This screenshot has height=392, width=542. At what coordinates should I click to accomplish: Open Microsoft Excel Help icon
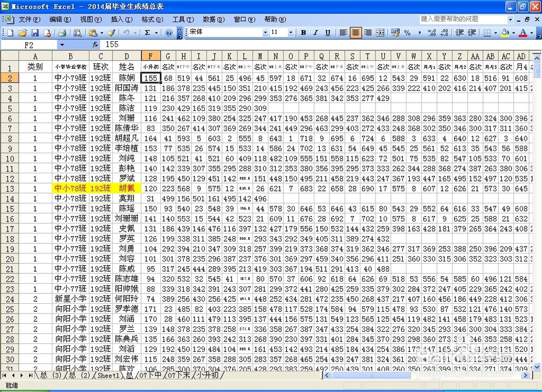(x=169, y=33)
